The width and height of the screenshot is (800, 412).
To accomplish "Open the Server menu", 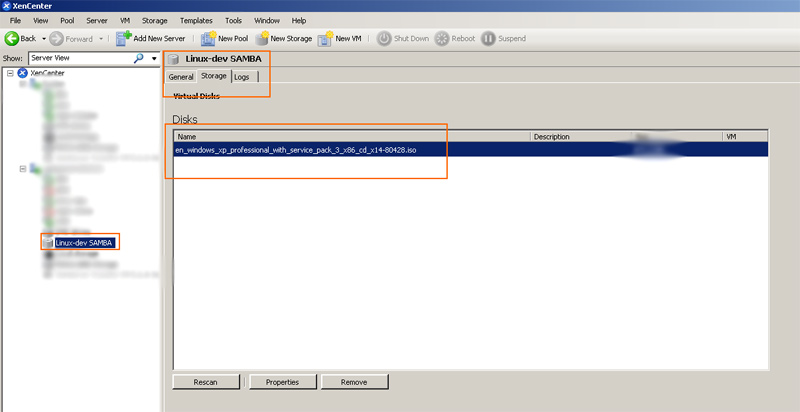I will (x=97, y=20).
